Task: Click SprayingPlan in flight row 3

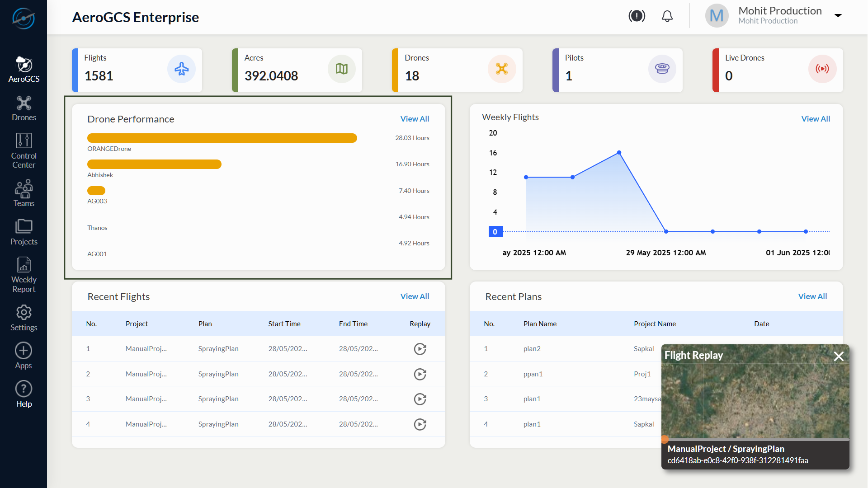Action: coord(218,399)
